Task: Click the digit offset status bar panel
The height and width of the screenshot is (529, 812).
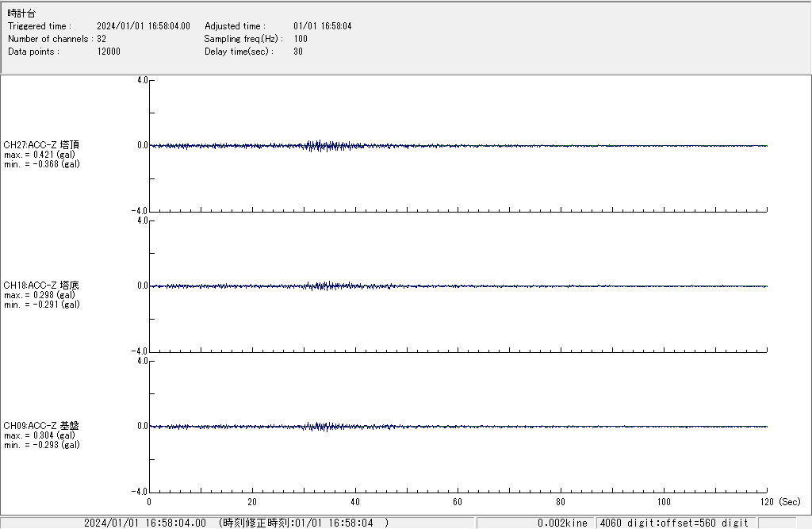Action: point(674,523)
